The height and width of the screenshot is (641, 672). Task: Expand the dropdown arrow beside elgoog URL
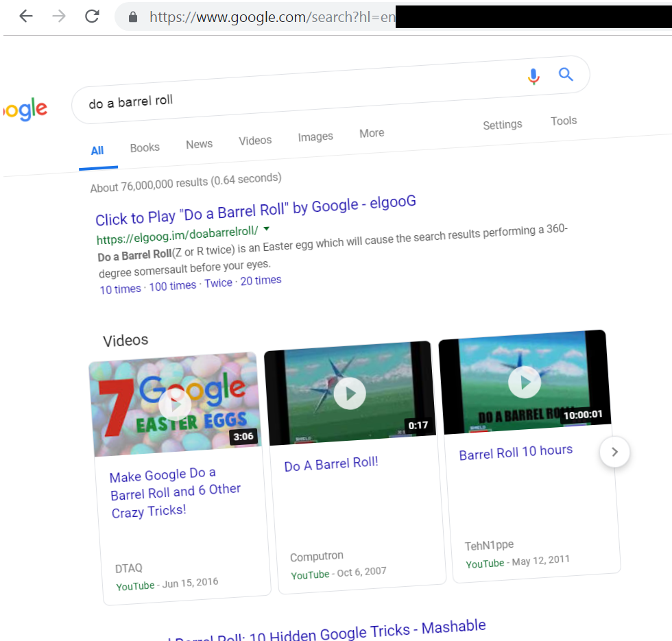[267, 228]
